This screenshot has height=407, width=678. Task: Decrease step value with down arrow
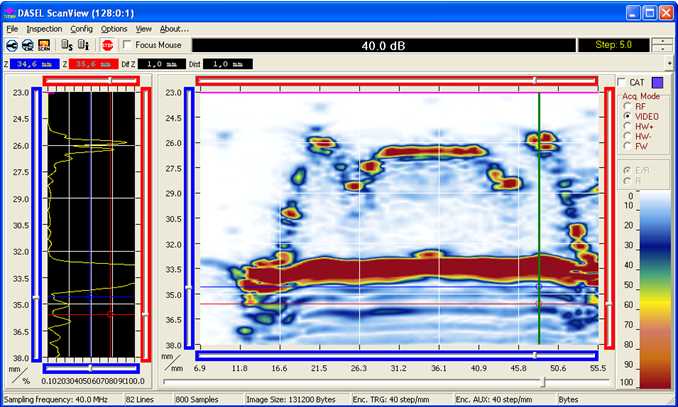(x=660, y=50)
